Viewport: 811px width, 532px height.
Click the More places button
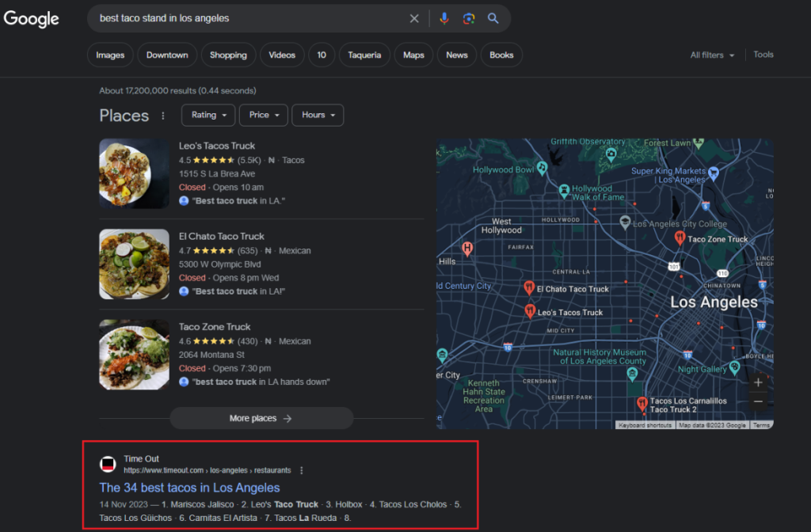[261, 418]
